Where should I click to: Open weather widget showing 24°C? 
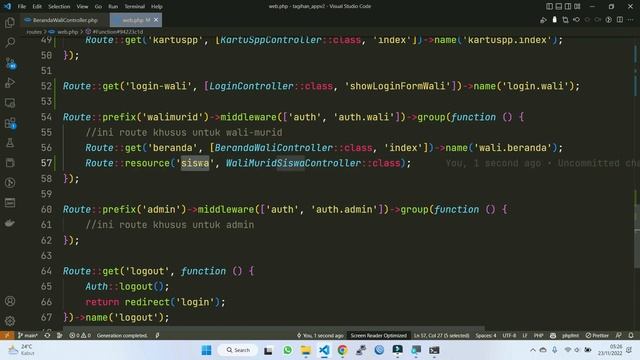pos(21,350)
